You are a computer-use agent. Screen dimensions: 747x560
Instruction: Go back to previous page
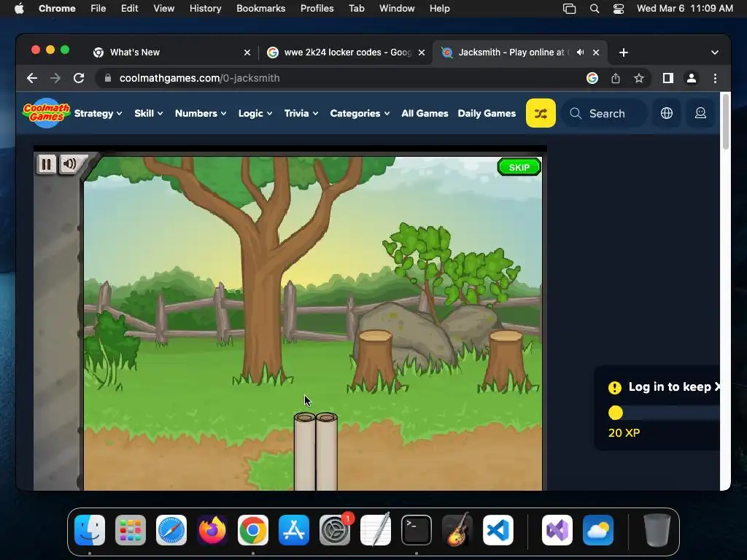pos(32,78)
